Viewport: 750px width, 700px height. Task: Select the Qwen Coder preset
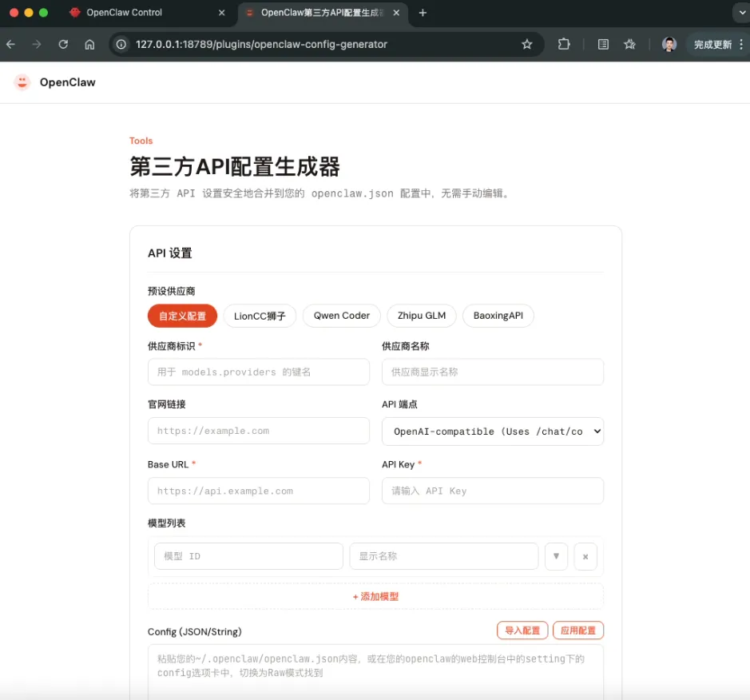pyautogui.click(x=342, y=316)
